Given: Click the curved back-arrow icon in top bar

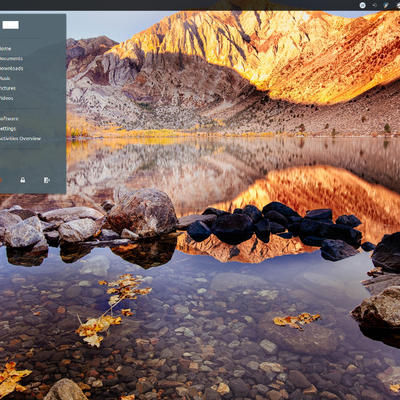Looking at the screenshot, I should tap(374, 5).
